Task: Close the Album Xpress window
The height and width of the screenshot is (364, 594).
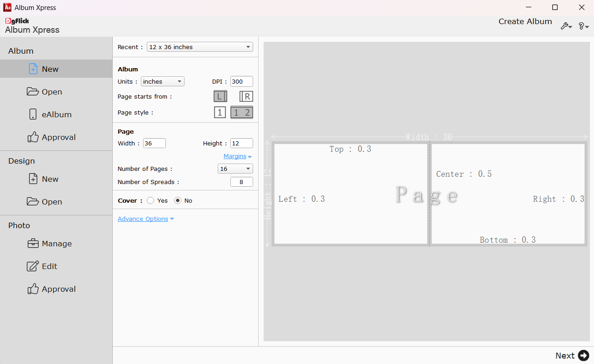Action: pyautogui.click(x=581, y=7)
